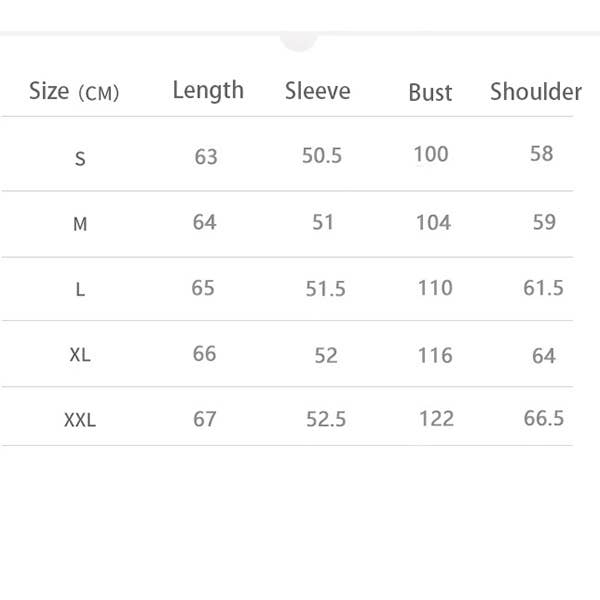The image size is (600, 600).
Task: Select the Bust column header
Action: pos(430,93)
